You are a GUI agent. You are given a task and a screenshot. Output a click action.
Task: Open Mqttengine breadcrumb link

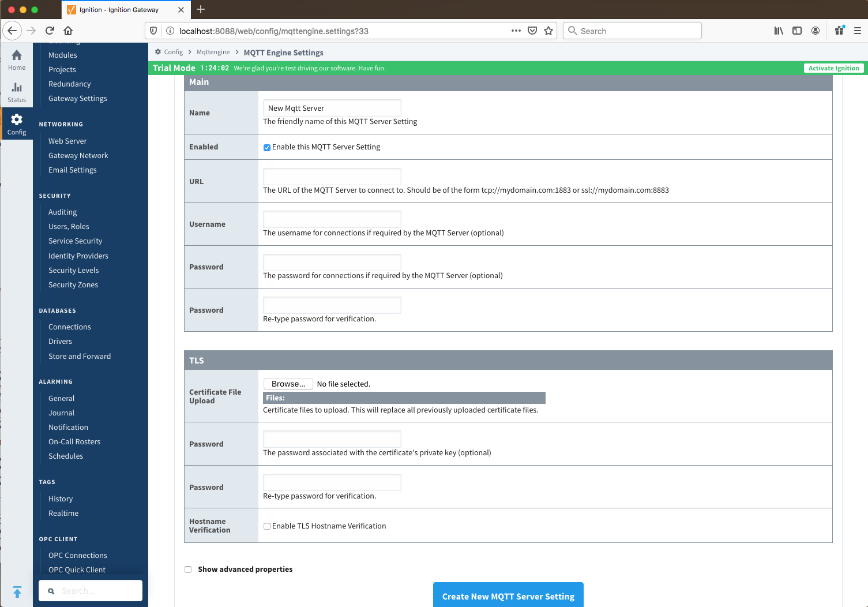click(x=213, y=52)
